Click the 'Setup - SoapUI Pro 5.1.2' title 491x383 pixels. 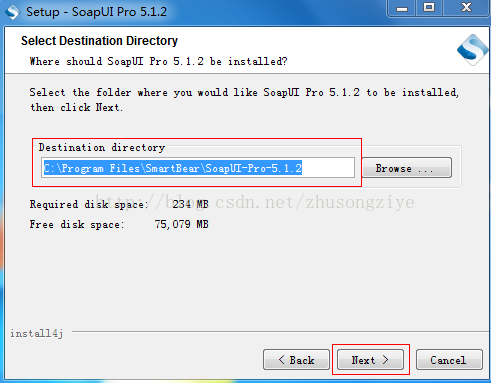pyautogui.click(x=96, y=12)
